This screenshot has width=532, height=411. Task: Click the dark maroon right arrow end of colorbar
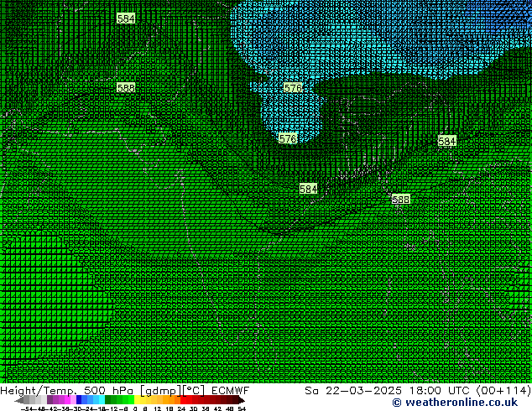[242, 400]
